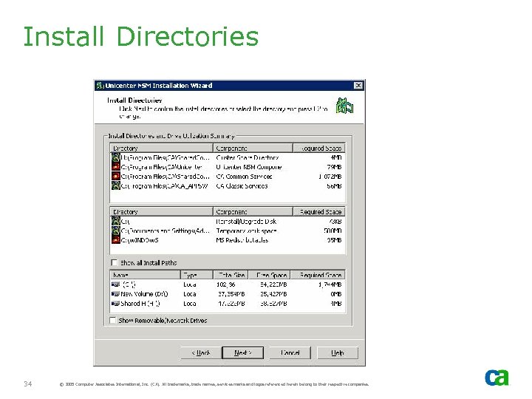Select 'Reinstall/Upgrade Disk' component text
This screenshot has height=399, width=532.
tap(246, 221)
